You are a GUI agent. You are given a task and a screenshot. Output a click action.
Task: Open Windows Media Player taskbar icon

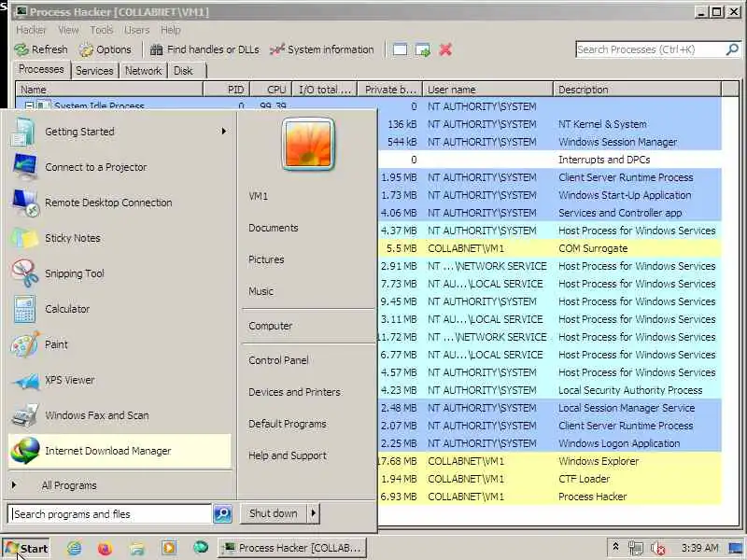pos(169,548)
